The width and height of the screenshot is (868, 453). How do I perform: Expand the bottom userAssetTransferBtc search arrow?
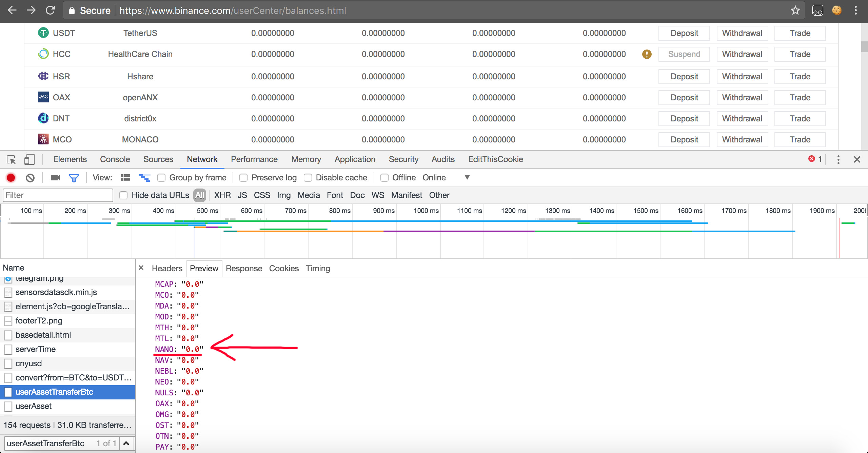coord(126,443)
